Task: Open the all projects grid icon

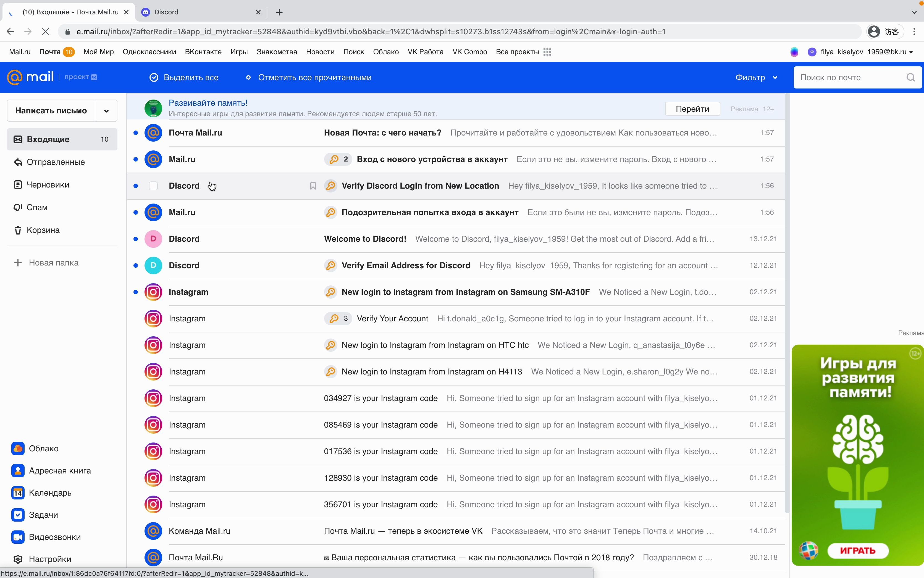Action: (547, 52)
